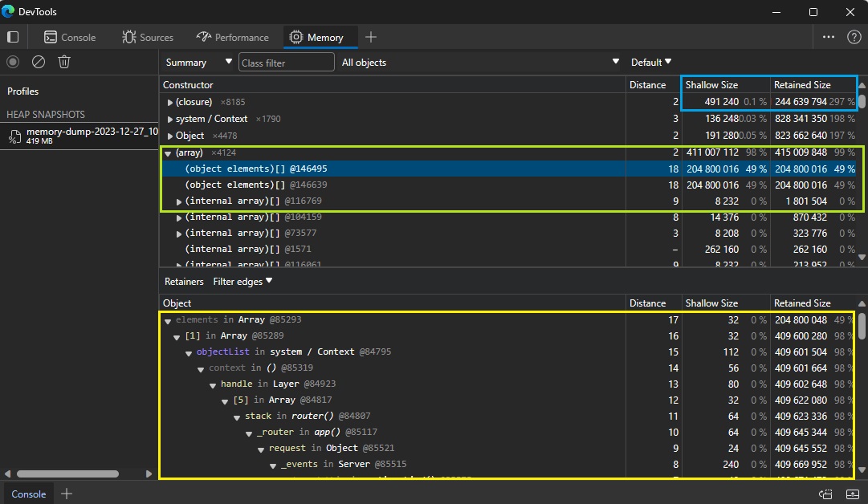
Task: Add a new drawer tab beside Console
Action: (66, 494)
